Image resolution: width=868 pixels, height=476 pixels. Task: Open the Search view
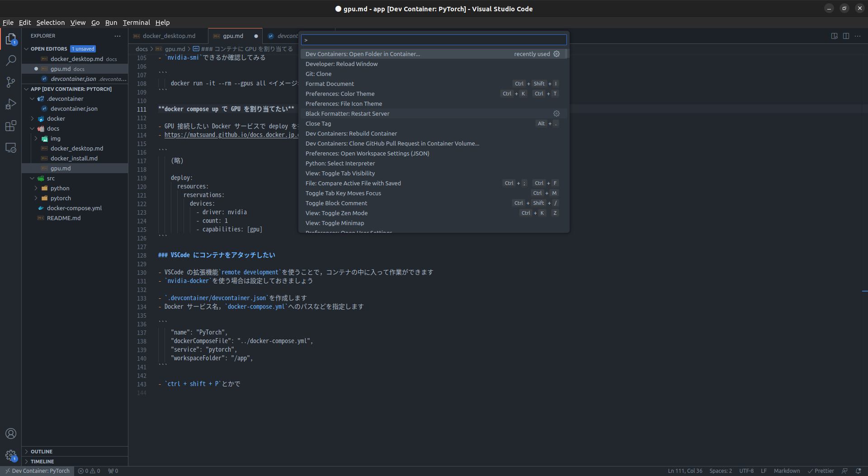point(11,60)
